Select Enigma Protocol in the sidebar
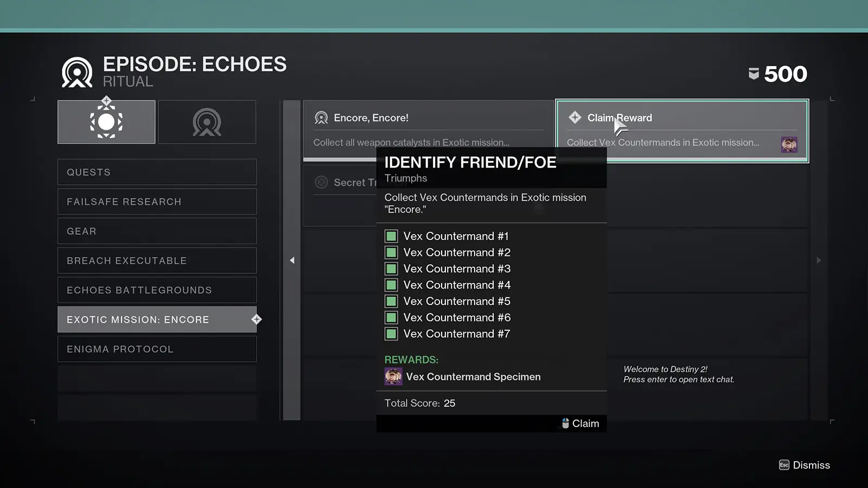 pyautogui.click(x=157, y=349)
